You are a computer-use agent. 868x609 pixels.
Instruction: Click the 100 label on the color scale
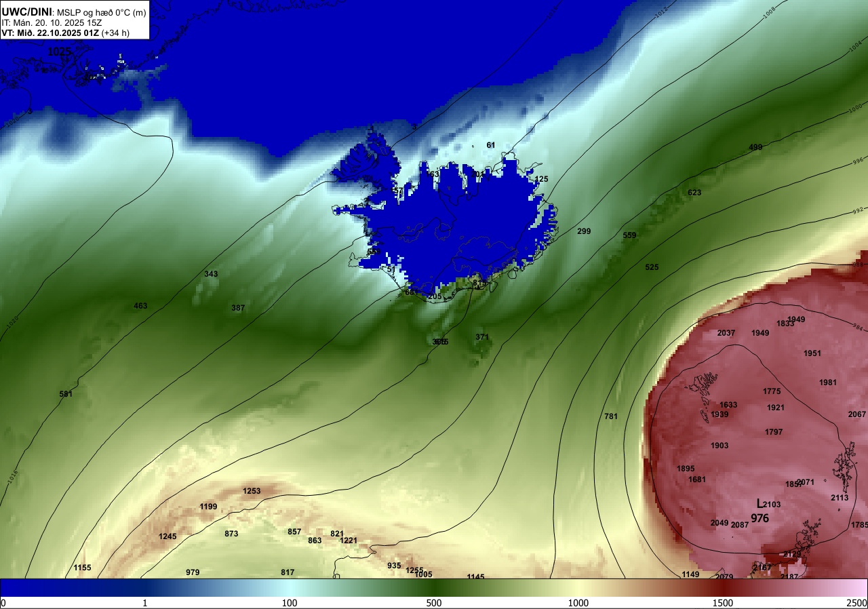point(290,603)
